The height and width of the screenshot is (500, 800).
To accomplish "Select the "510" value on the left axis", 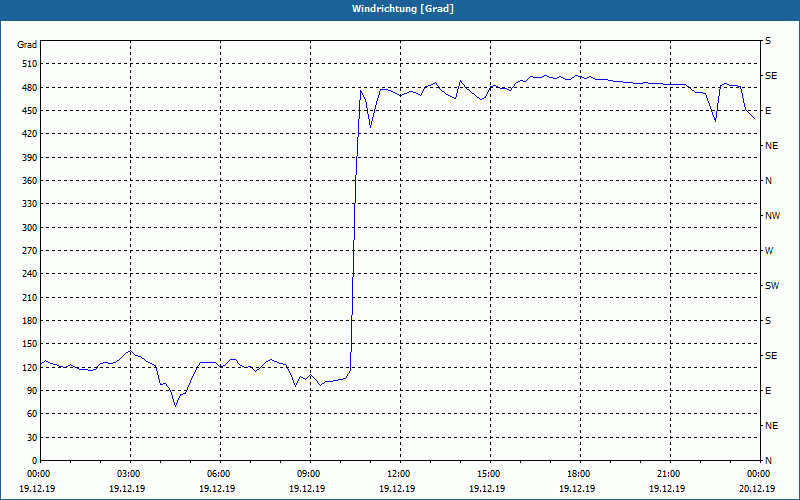I will [30, 64].
